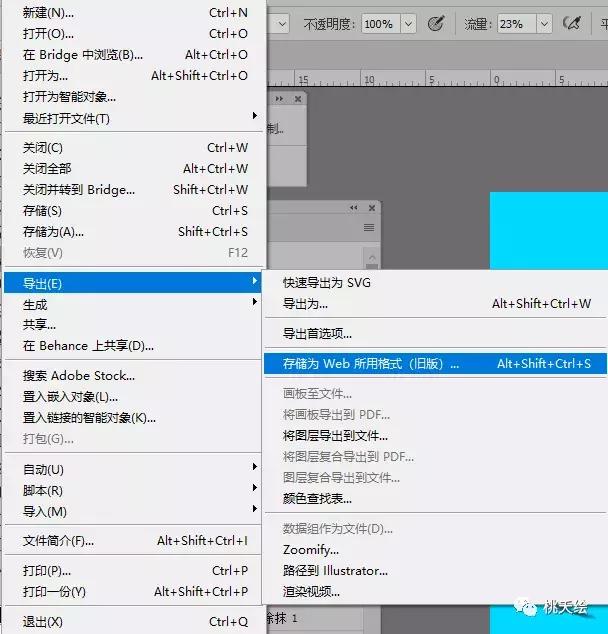The width and height of the screenshot is (608, 634).
Task: Open the flow 23% dropdown arrow
Action: pos(544,24)
